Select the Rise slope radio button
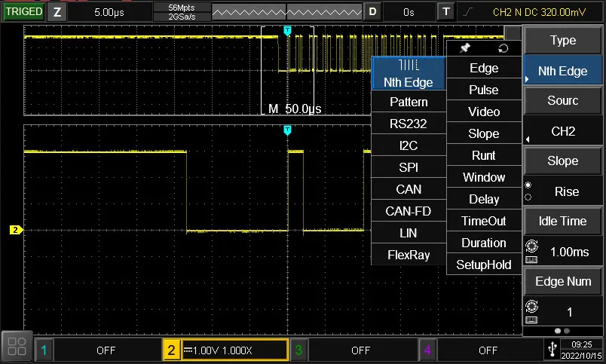606x364 pixels. (528, 185)
